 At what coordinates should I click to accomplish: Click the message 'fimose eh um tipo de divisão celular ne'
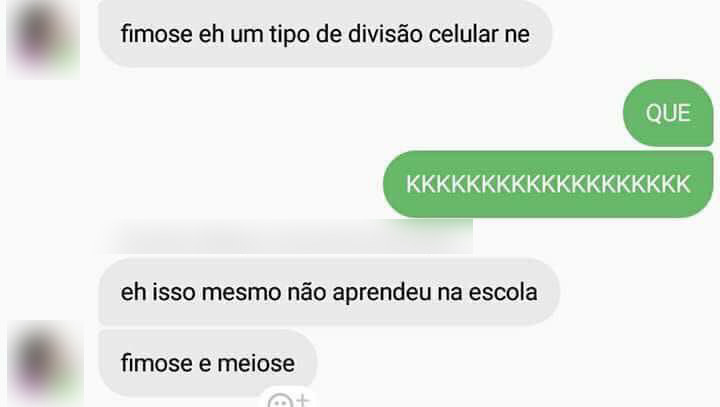[325, 34]
